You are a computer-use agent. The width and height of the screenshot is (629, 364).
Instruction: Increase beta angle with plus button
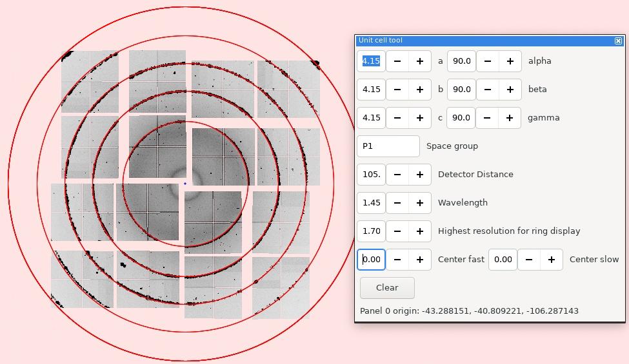click(x=510, y=90)
